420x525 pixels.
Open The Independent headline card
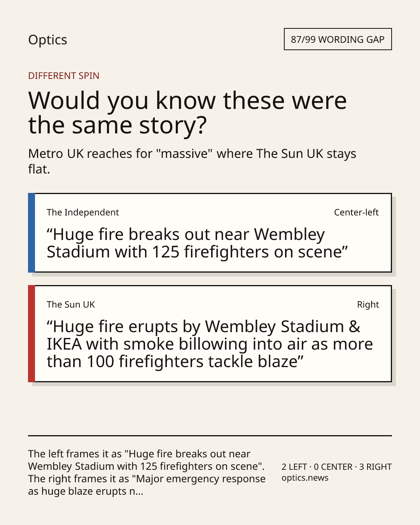click(x=210, y=233)
